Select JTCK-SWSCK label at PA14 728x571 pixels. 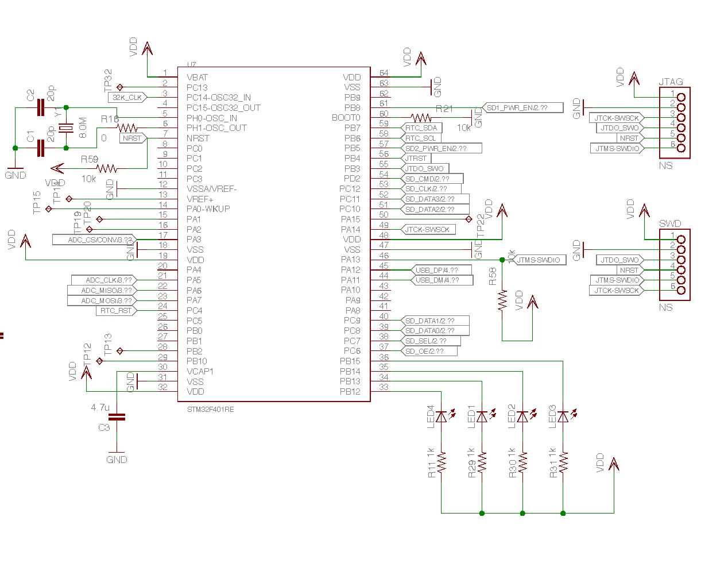tap(427, 229)
